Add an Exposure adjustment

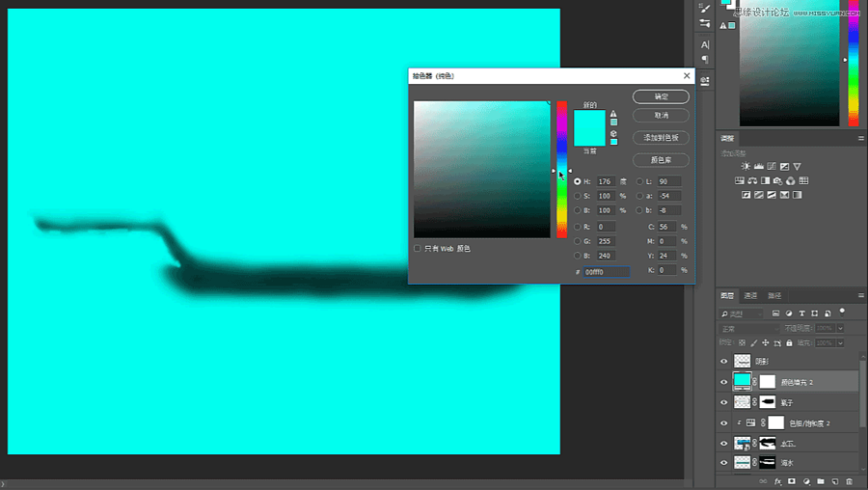(x=784, y=166)
